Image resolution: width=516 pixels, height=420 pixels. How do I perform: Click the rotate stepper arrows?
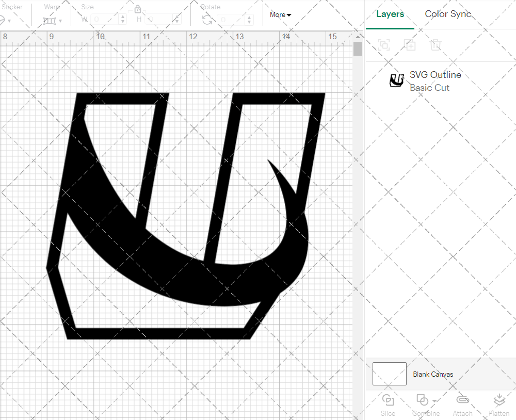tap(249, 20)
